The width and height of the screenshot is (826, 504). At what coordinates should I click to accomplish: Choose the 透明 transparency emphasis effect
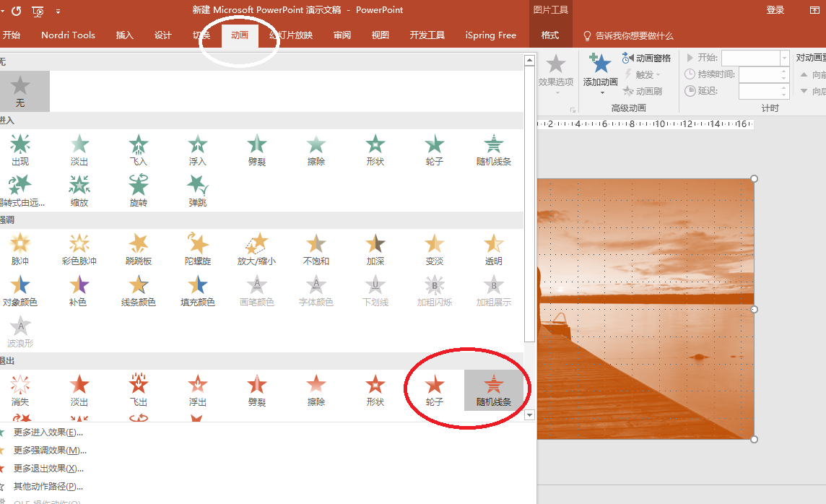coord(494,250)
